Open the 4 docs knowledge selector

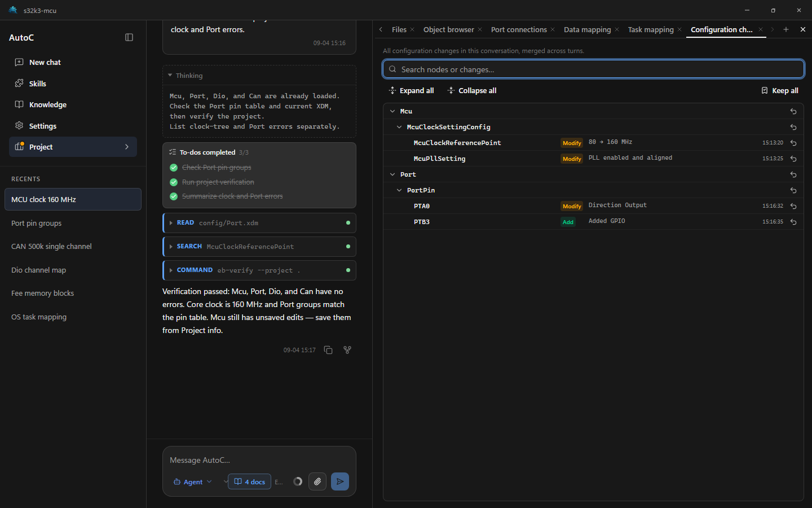pyautogui.click(x=249, y=481)
